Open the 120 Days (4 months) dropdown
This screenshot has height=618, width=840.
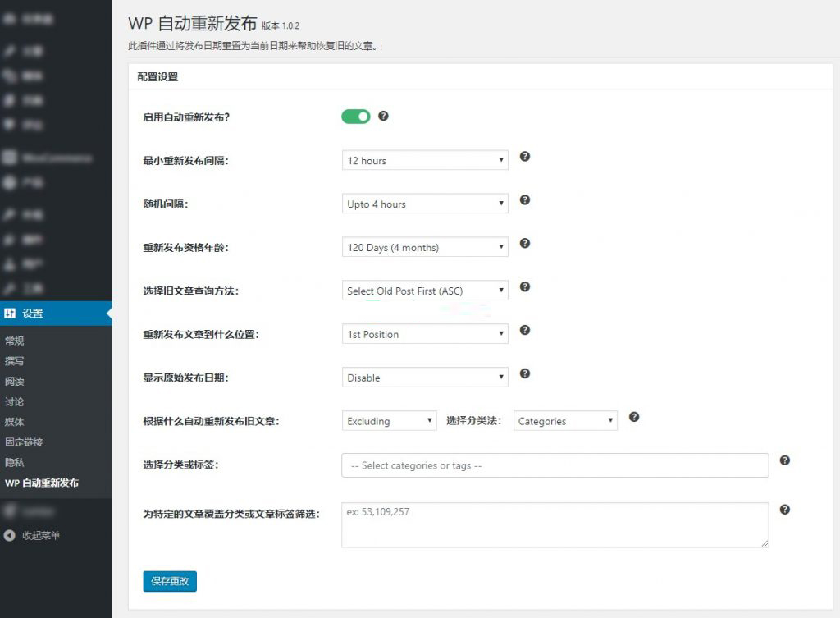click(x=425, y=247)
